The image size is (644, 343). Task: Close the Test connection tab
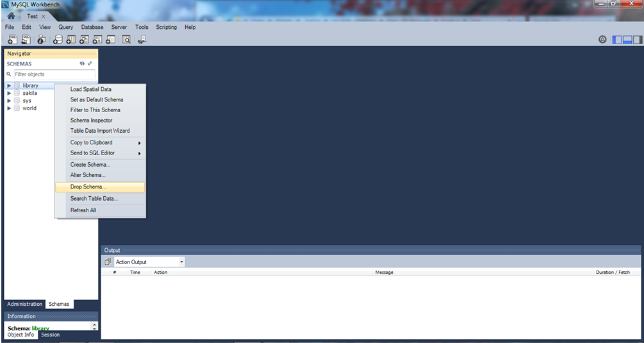click(x=43, y=17)
